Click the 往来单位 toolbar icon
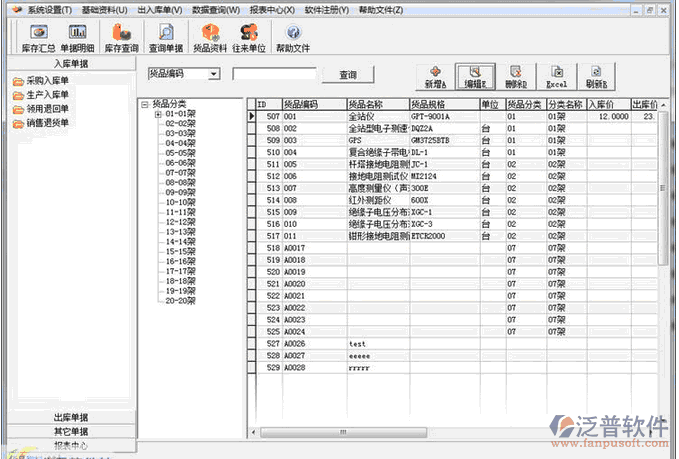 tap(249, 38)
